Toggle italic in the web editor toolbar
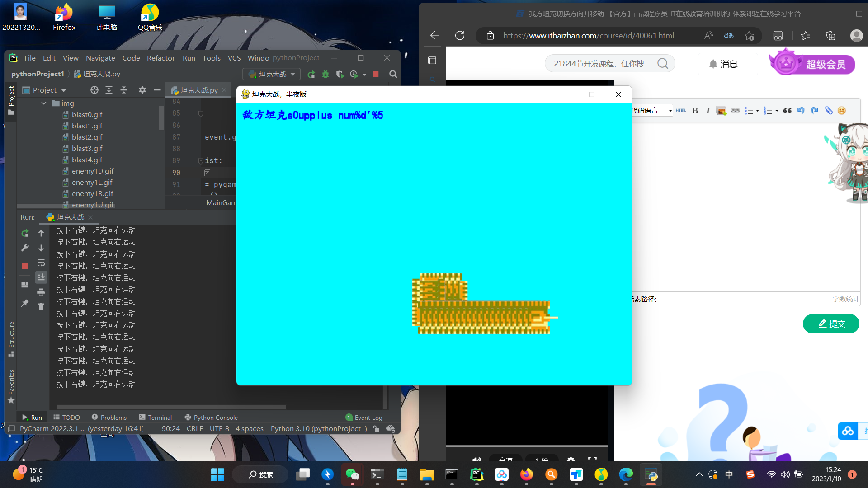The width and height of the screenshot is (868, 488). point(708,111)
